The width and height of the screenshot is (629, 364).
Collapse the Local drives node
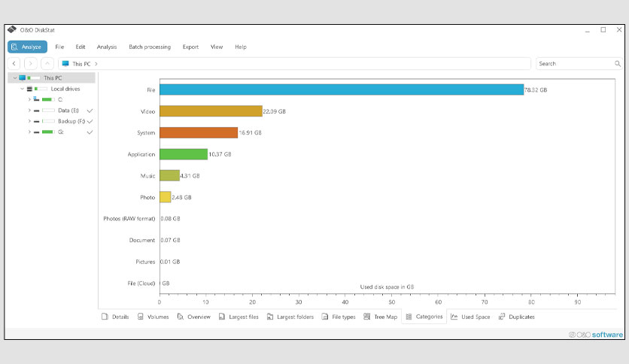tap(22, 89)
